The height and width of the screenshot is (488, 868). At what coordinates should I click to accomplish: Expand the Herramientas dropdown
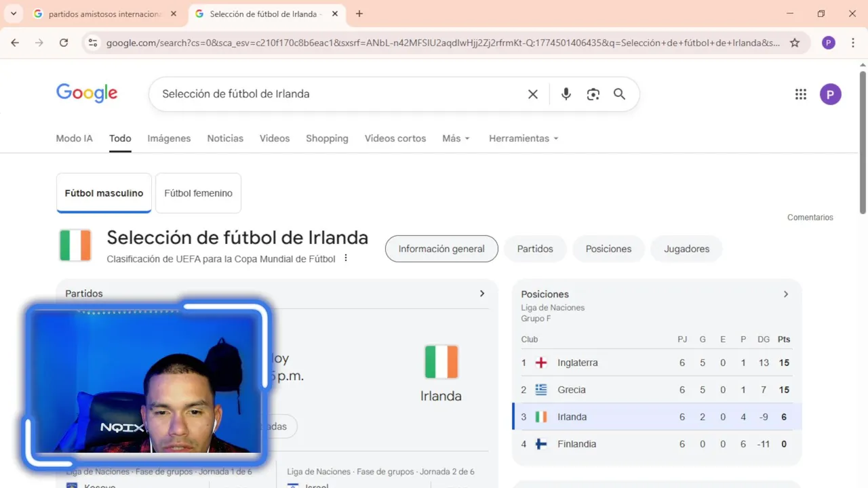524,138
